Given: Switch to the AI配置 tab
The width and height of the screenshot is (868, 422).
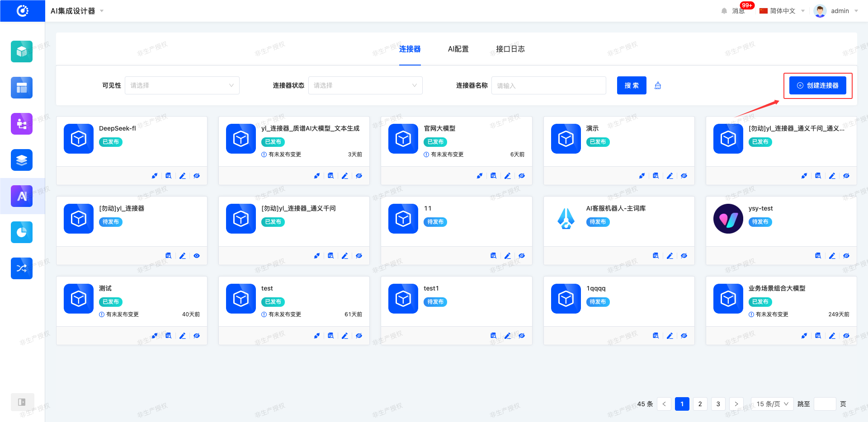Looking at the screenshot, I should [458, 49].
